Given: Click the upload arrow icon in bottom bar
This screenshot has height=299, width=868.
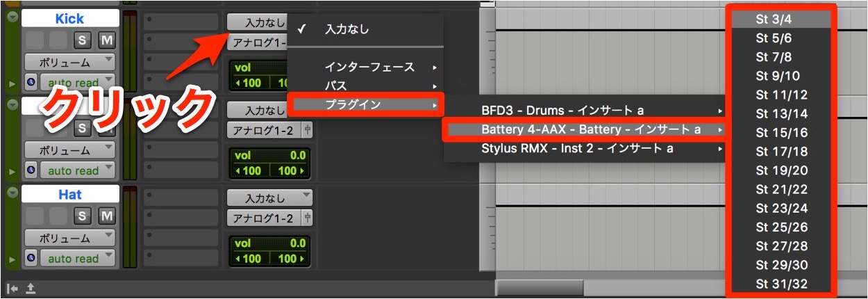Looking at the screenshot, I should 31,288.
